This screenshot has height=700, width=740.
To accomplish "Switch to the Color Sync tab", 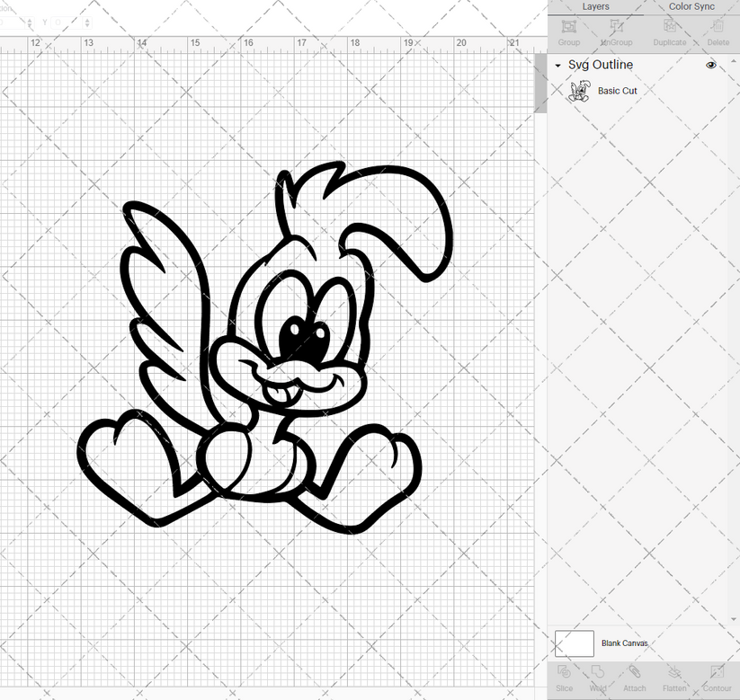I will tap(691, 6).
